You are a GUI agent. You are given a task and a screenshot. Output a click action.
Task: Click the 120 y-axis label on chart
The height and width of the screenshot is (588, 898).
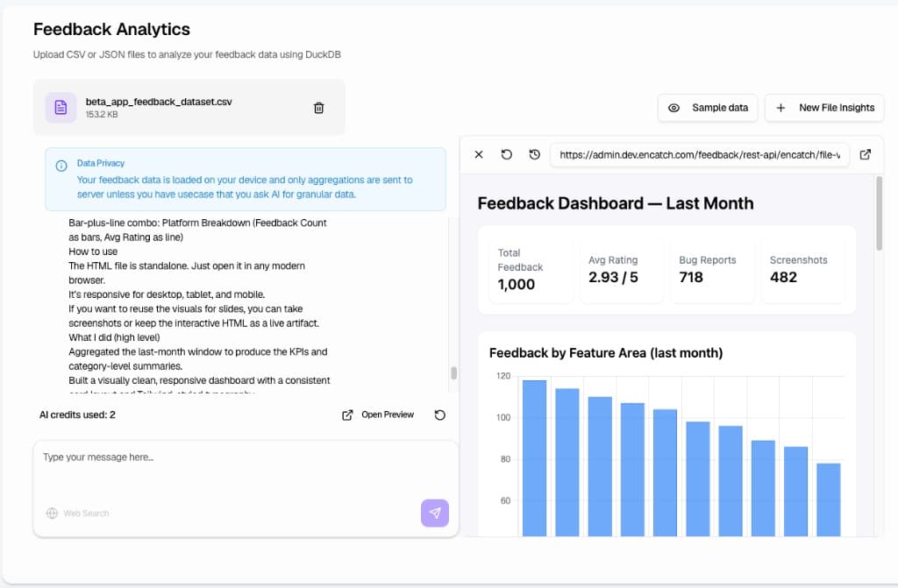pyautogui.click(x=503, y=376)
